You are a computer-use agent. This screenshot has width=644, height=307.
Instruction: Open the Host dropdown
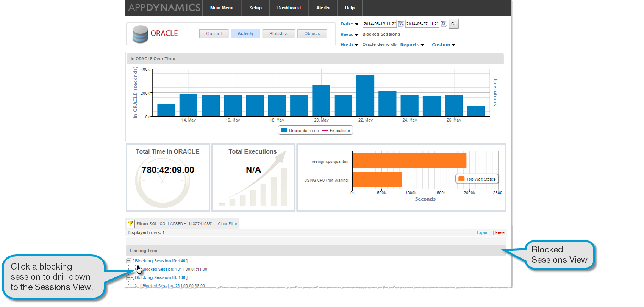(x=349, y=45)
